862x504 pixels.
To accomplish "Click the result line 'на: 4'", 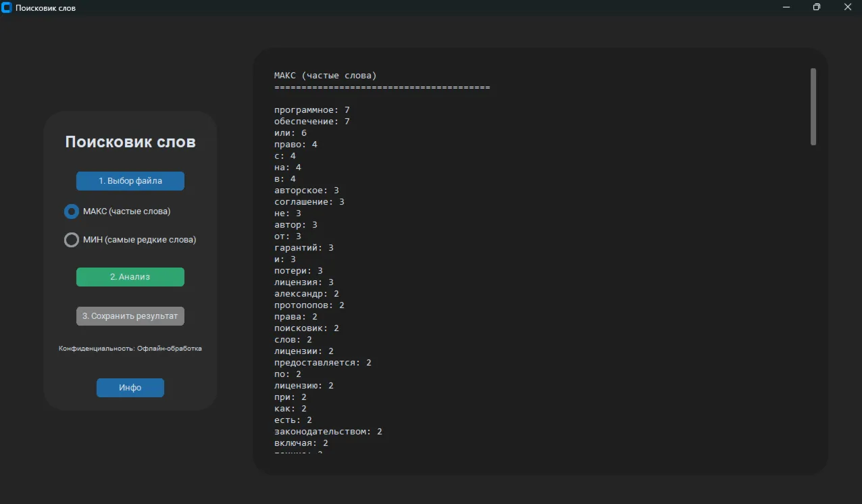I will pos(288,168).
